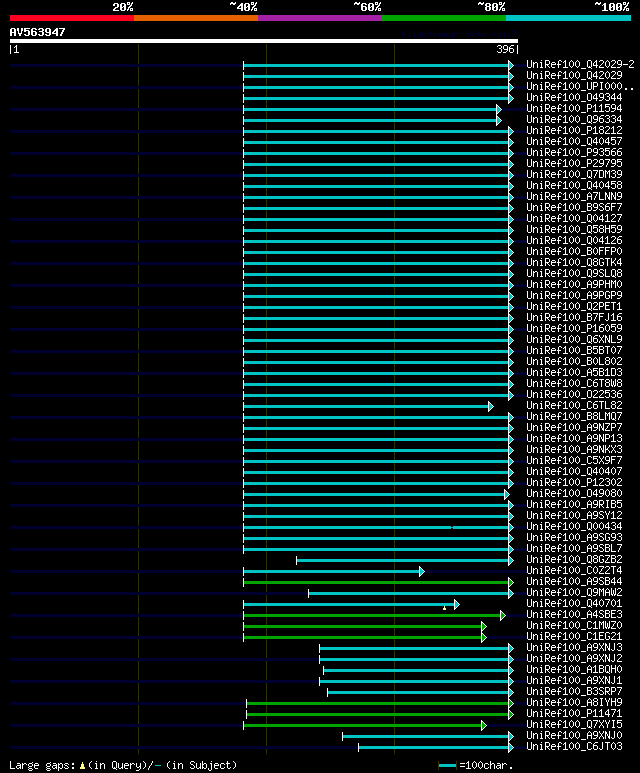Select hit label UniRef100_O22536

coord(574,395)
